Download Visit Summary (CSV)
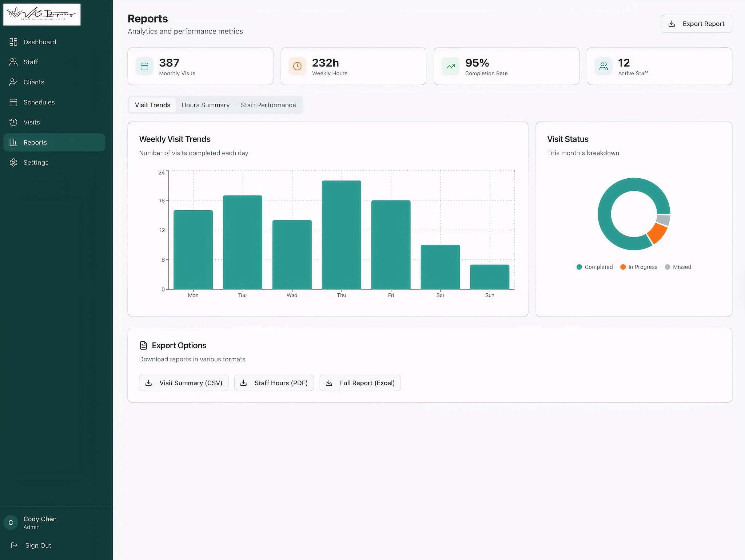The image size is (745, 560). point(184,383)
